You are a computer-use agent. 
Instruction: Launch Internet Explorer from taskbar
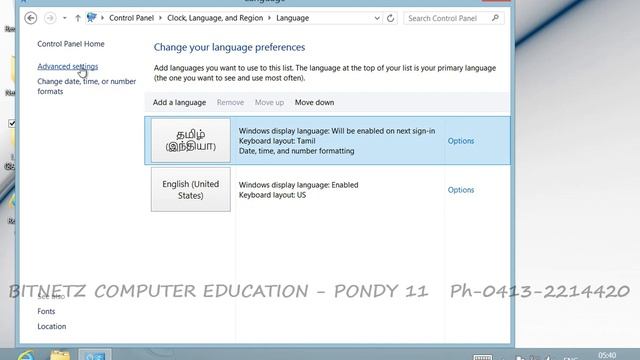[26, 355]
